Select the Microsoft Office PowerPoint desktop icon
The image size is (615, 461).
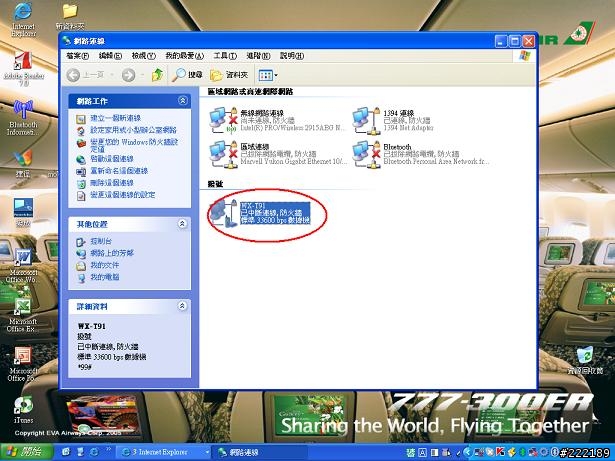23,364
